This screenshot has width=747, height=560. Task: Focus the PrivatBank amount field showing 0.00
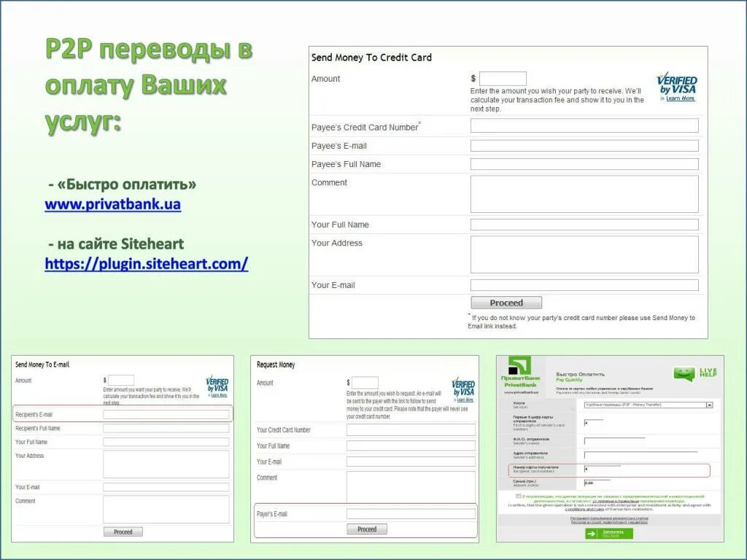[597, 483]
